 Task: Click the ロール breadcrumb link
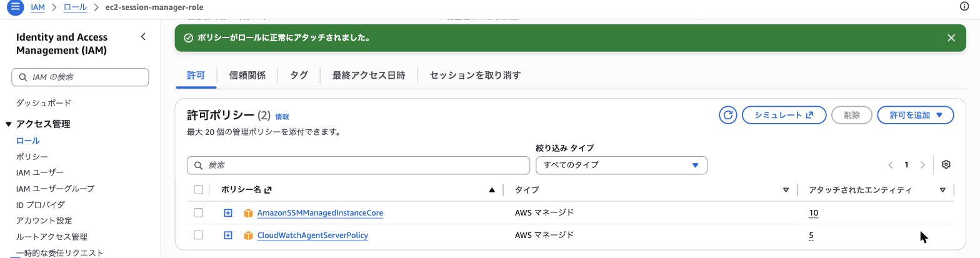(74, 7)
